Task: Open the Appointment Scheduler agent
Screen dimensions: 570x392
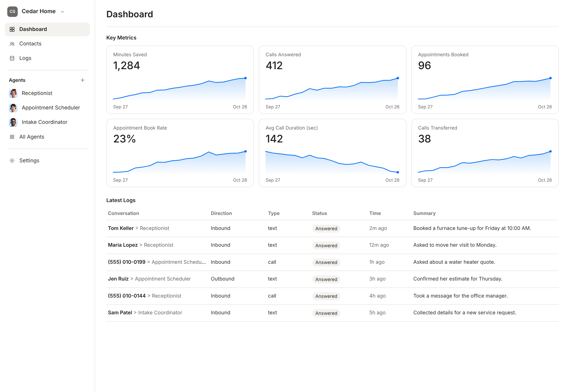Action: click(x=47, y=108)
